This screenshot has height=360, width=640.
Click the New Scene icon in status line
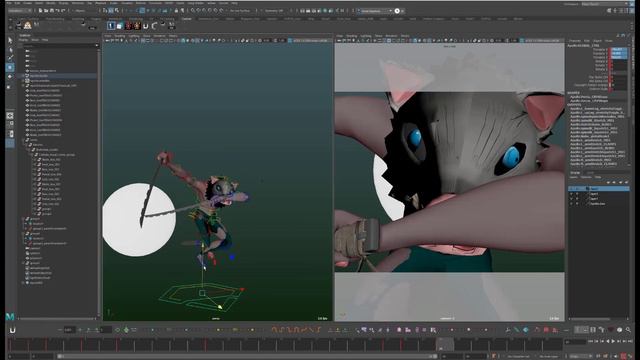(x=40, y=11)
